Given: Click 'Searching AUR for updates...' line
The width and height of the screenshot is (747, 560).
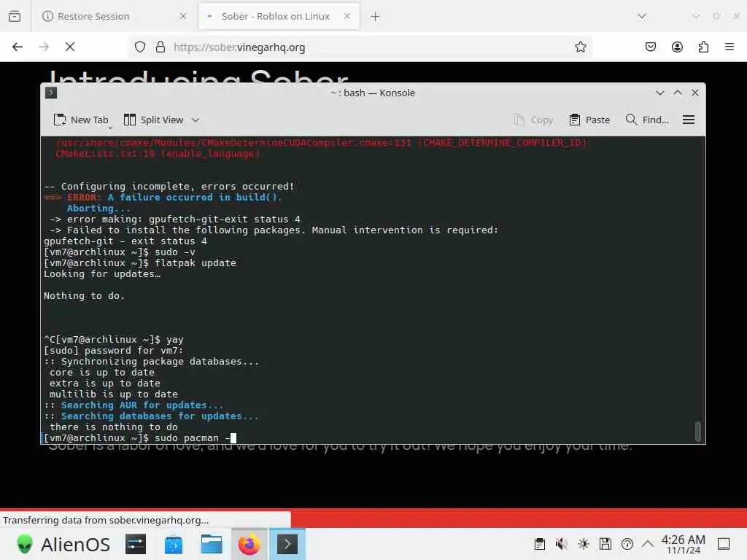Looking at the screenshot, I should pos(134,405).
